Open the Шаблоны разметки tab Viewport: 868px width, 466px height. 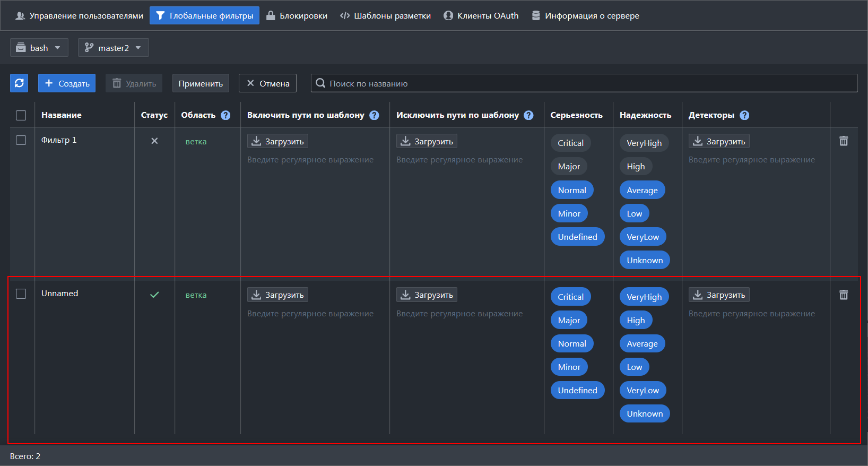point(386,16)
